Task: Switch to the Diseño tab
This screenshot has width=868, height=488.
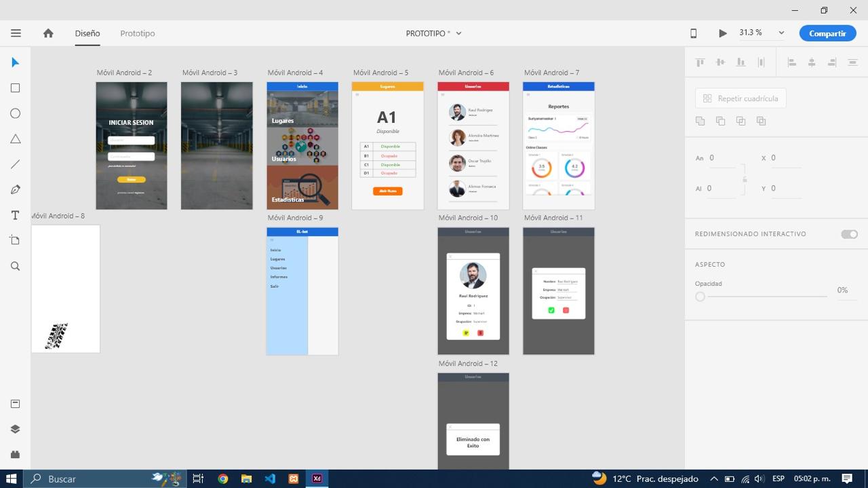Action: coord(87,33)
